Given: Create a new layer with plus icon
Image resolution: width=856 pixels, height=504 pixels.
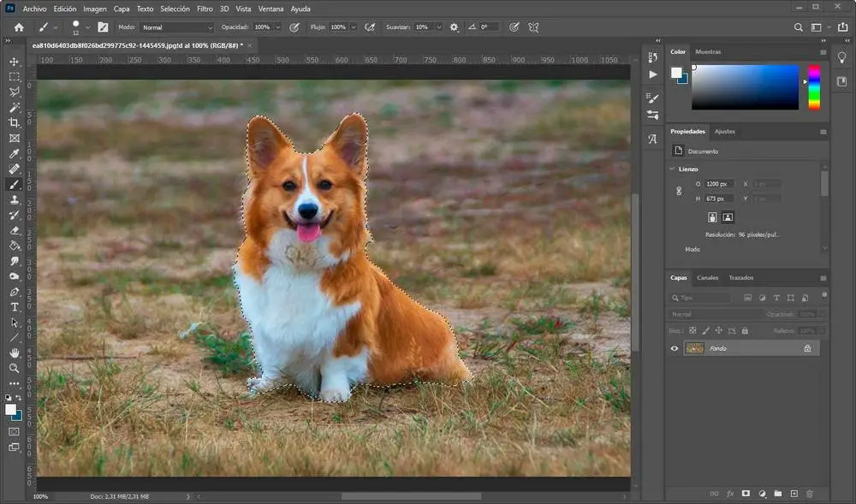Looking at the screenshot, I should [794, 494].
